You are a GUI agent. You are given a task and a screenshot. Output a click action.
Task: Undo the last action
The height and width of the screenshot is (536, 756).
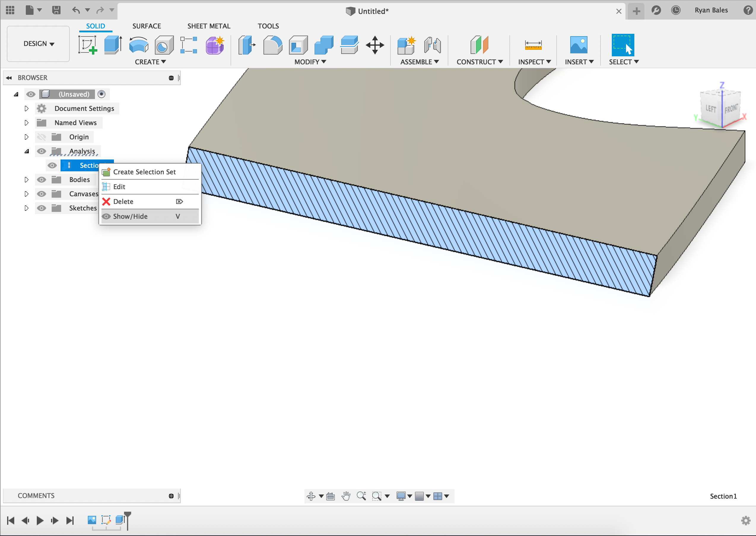(76, 10)
